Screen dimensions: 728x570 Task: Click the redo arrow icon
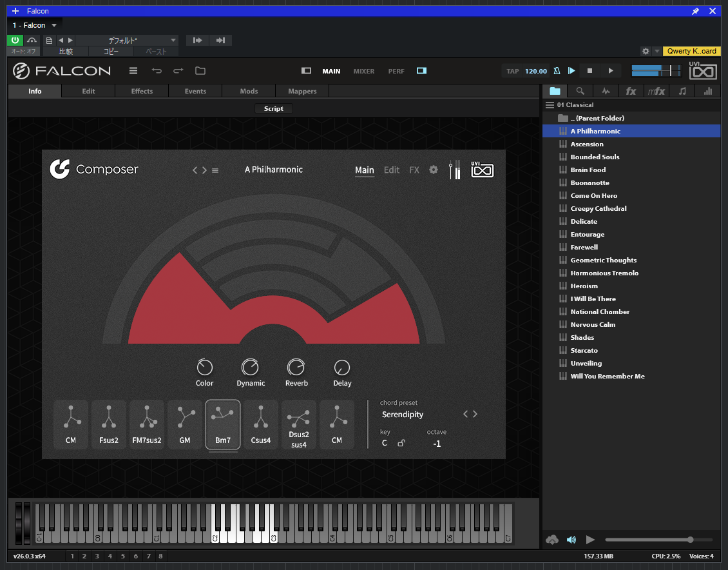(x=178, y=71)
